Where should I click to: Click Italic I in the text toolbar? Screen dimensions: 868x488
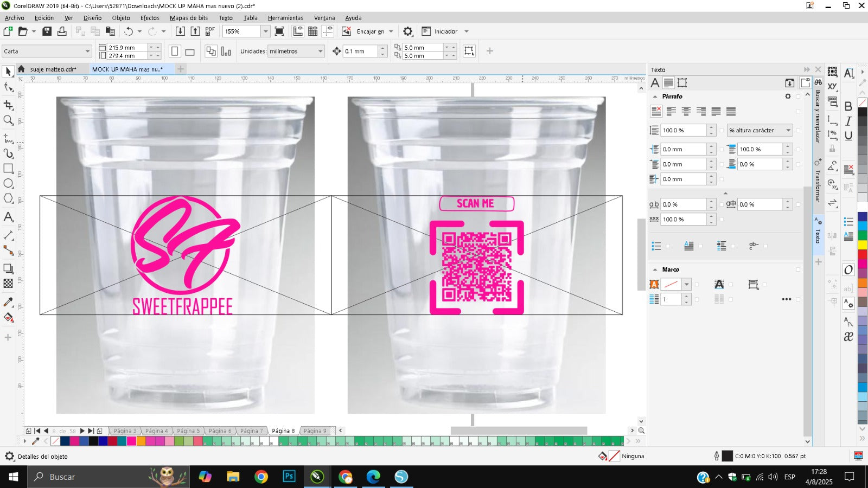848,121
